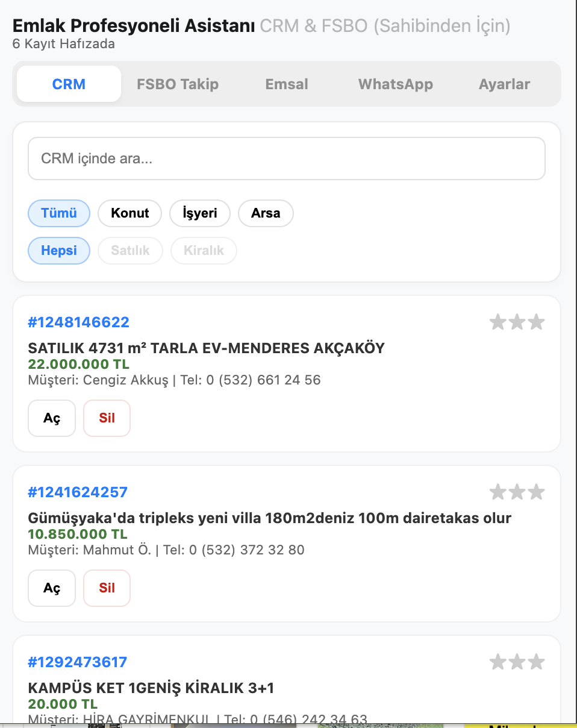Delete the Gümüşyaka villa listing with Sil
Viewport: 577px width, 728px height.
click(107, 588)
